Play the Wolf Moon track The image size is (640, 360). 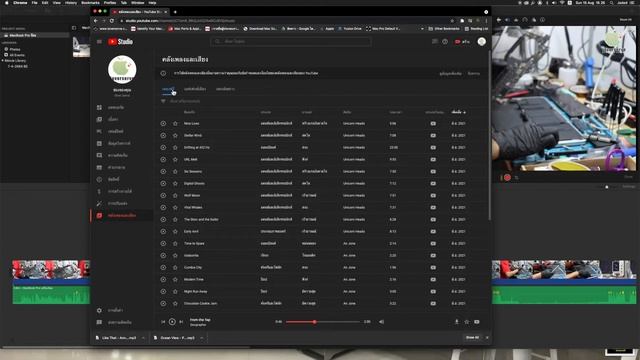click(x=163, y=195)
